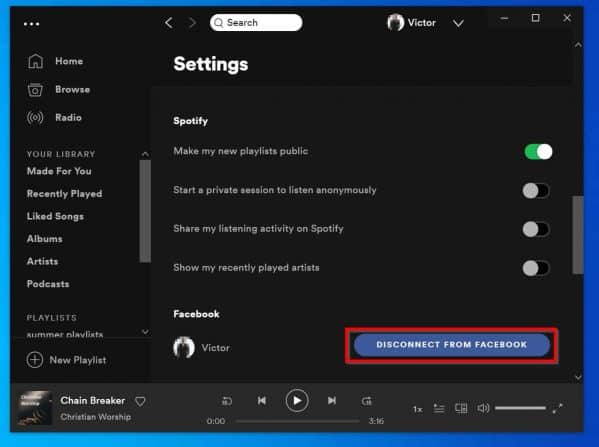Open Podcasts in library
Screen dimensions: 599x447
[48, 284]
